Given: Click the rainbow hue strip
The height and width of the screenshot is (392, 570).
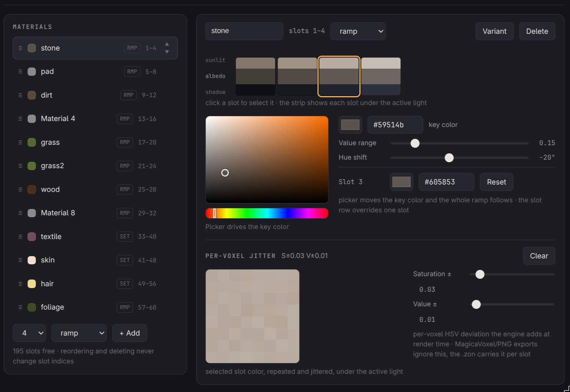Looking at the screenshot, I should click(267, 213).
